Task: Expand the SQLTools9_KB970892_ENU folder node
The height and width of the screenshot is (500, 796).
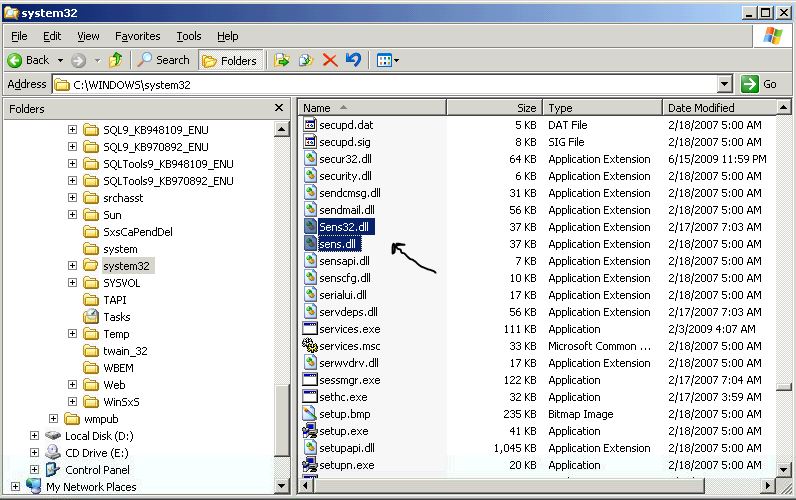Action: [72, 180]
